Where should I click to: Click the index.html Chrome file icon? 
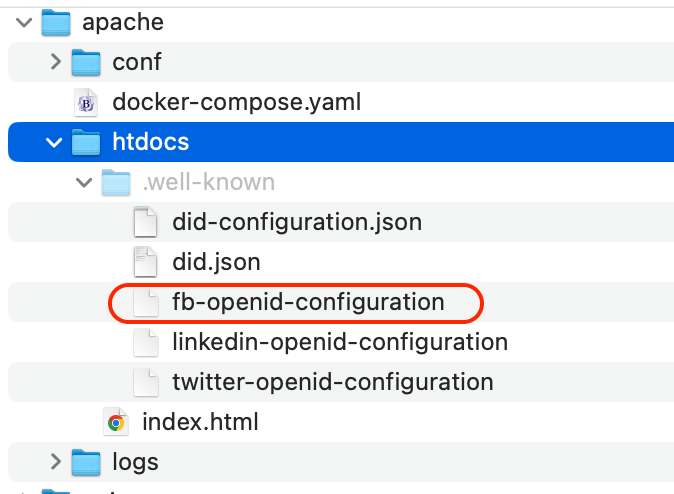(116, 422)
